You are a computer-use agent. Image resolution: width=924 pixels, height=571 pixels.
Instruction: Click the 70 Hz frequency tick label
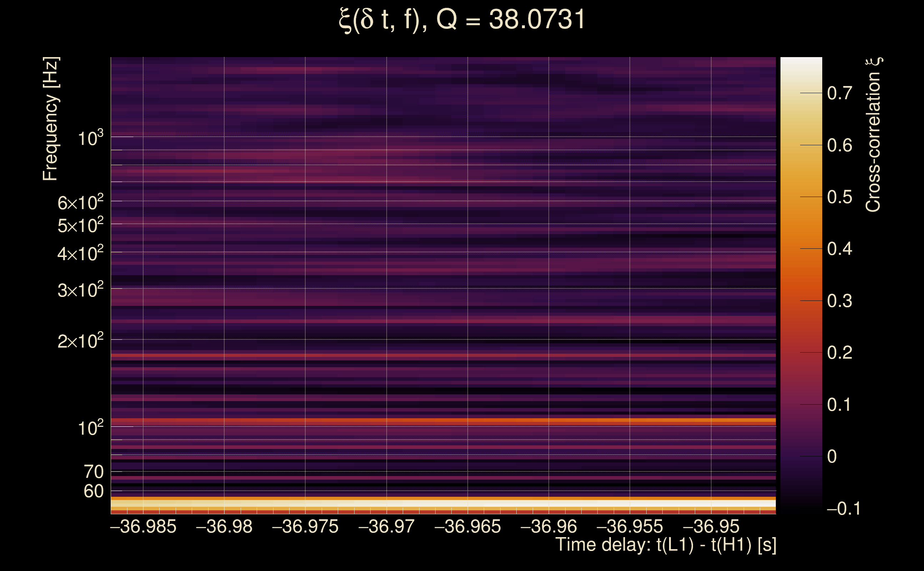pyautogui.click(x=93, y=472)
